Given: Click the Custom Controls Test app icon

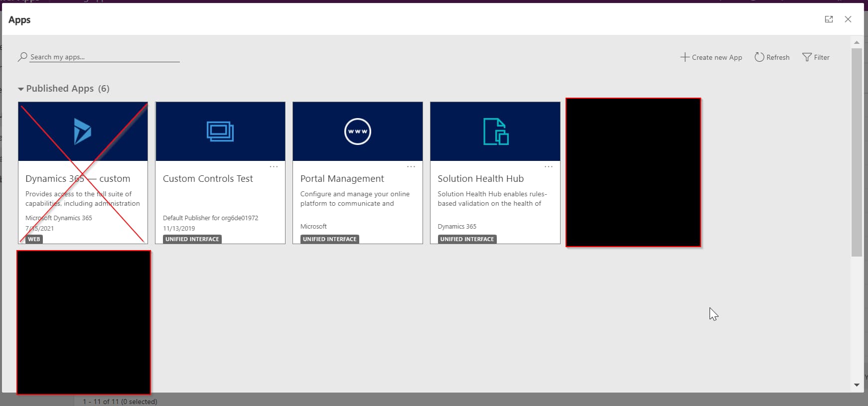Looking at the screenshot, I should pyautogui.click(x=220, y=132).
